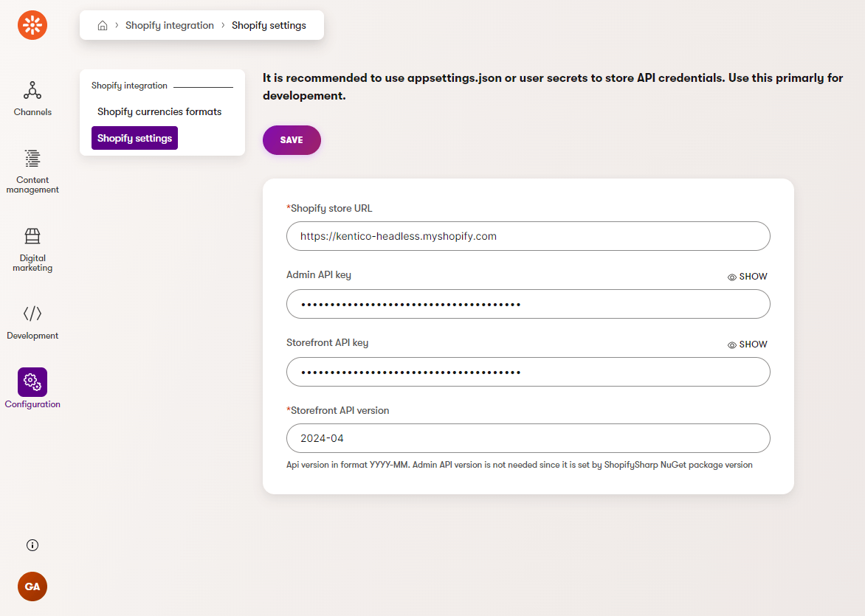Select the Configuration gear icon
The height and width of the screenshot is (616, 865).
tap(32, 381)
